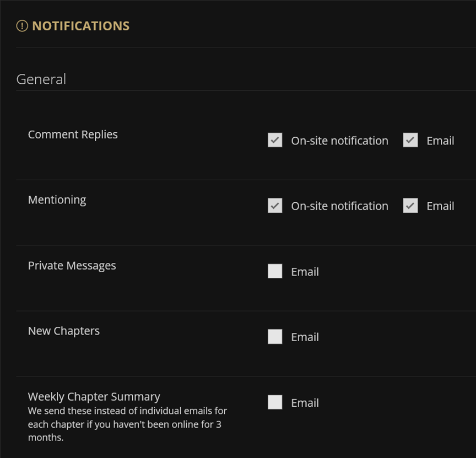Tick the New Chapters Email checkbox
Screen dimensions: 476x458
(x=275, y=337)
